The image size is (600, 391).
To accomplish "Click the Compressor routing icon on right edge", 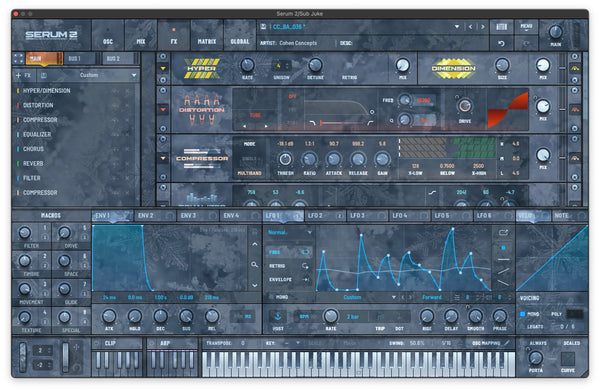I will point(575,158).
